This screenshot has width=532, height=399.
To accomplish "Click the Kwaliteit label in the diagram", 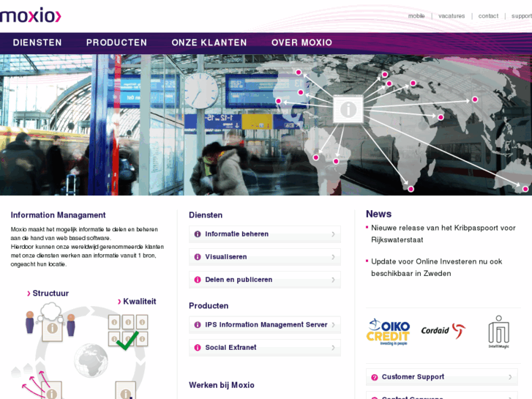I will pyautogui.click(x=140, y=301).
